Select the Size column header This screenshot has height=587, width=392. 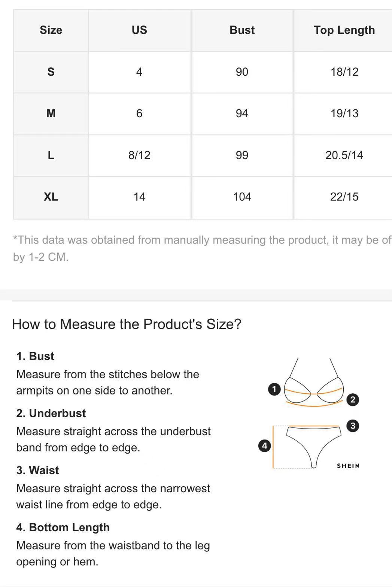pyautogui.click(x=51, y=30)
